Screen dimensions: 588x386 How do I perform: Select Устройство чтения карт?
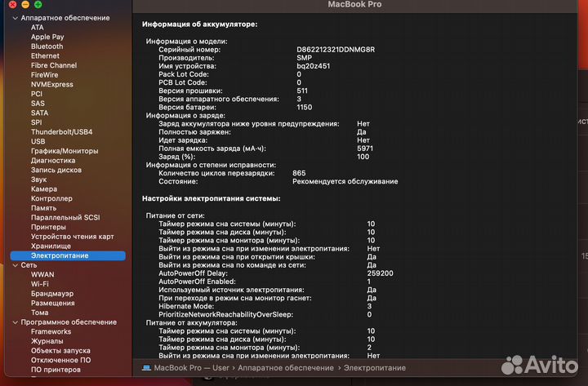click(x=72, y=237)
